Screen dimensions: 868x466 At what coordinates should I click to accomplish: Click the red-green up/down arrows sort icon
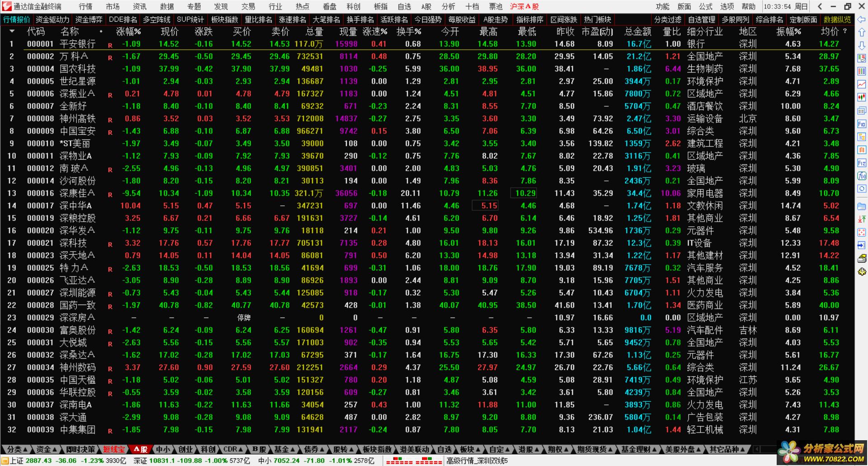click(862, 219)
